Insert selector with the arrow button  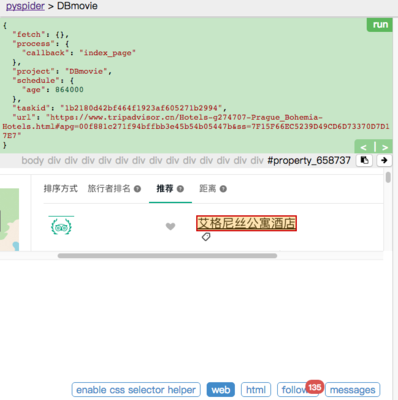click(x=384, y=160)
